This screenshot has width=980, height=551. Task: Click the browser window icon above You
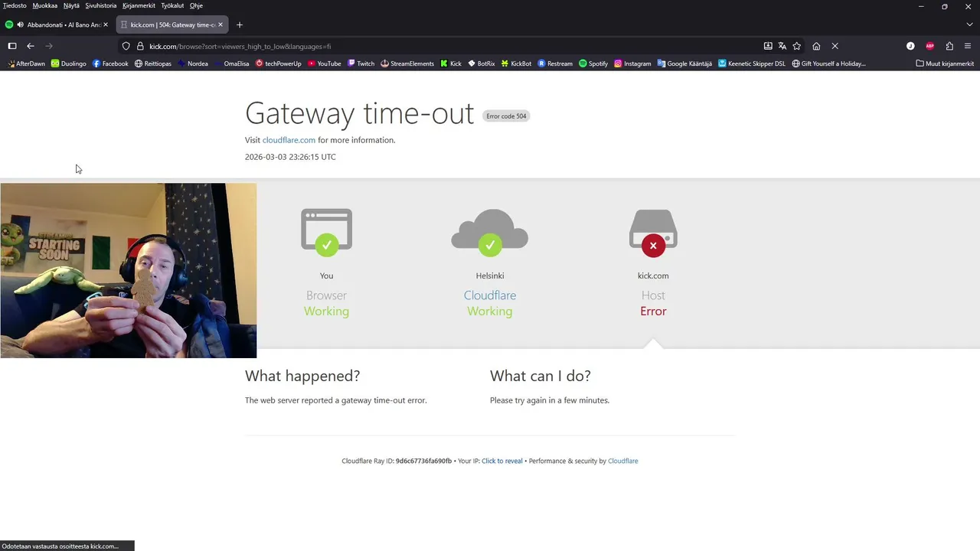pyautogui.click(x=327, y=232)
